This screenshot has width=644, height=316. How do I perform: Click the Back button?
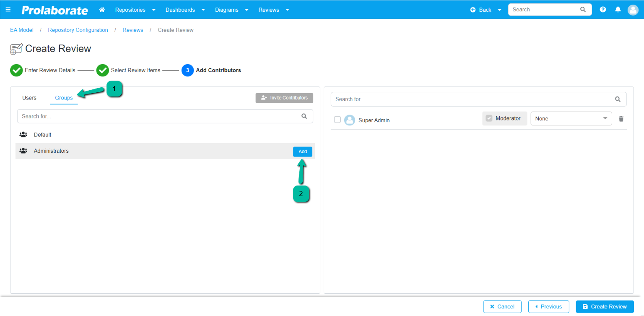click(x=481, y=10)
